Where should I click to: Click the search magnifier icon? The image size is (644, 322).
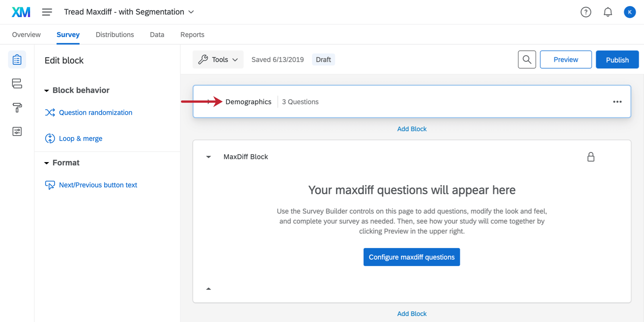click(527, 59)
